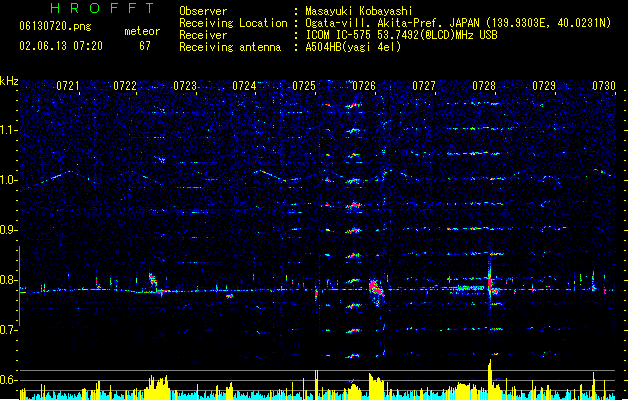Click the 1.1 frequency axis label
Viewport: 629px width, 400px height.
[x=9, y=130]
